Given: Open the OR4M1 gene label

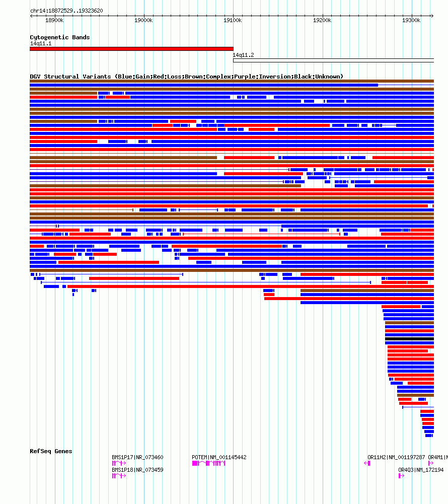Looking at the screenshot, I should point(438,457).
